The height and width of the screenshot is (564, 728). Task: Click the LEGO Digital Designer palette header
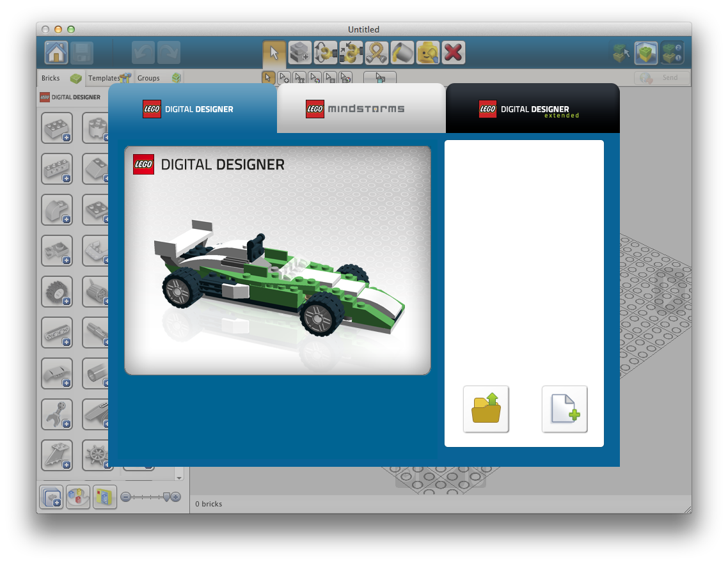(x=70, y=97)
